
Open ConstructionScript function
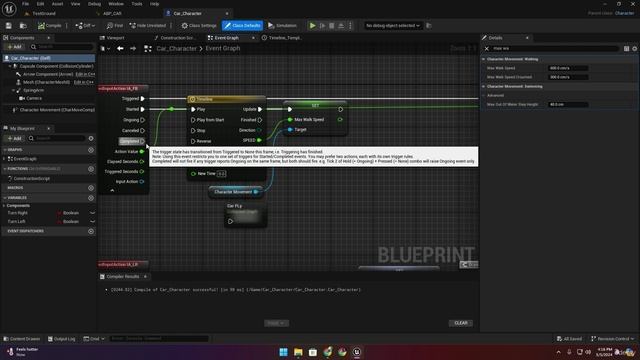pos(31,178)
